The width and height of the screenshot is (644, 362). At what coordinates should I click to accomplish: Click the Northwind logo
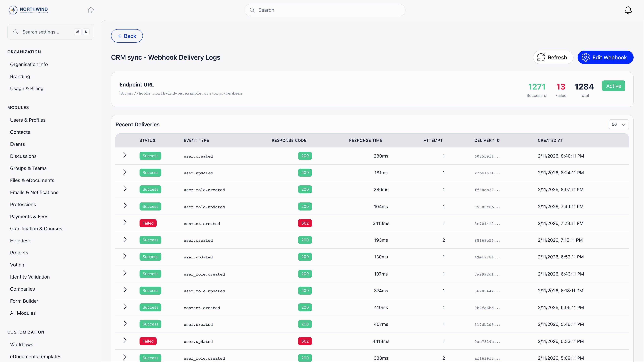29,10
